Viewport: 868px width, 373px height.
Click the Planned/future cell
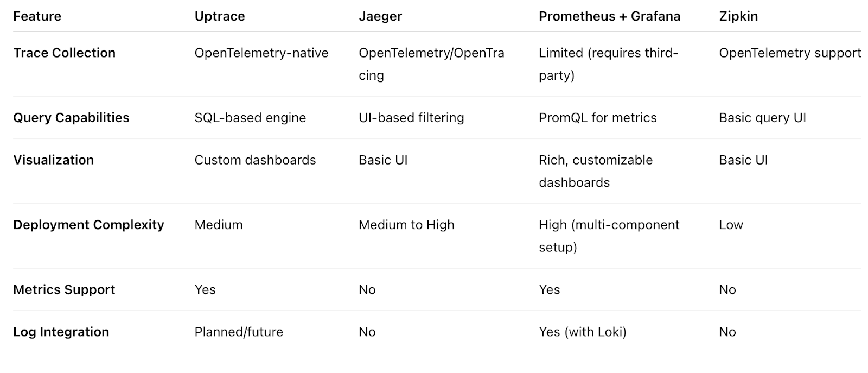[239, 332]
